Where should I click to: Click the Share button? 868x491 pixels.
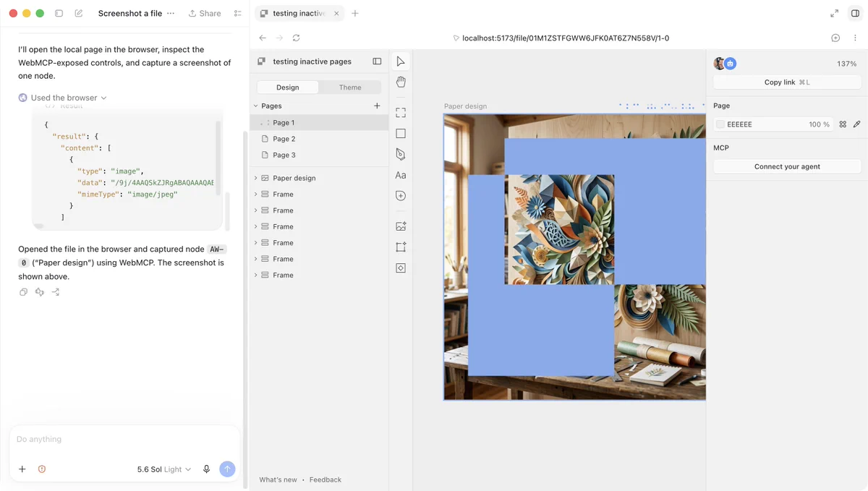click(205, 13)
